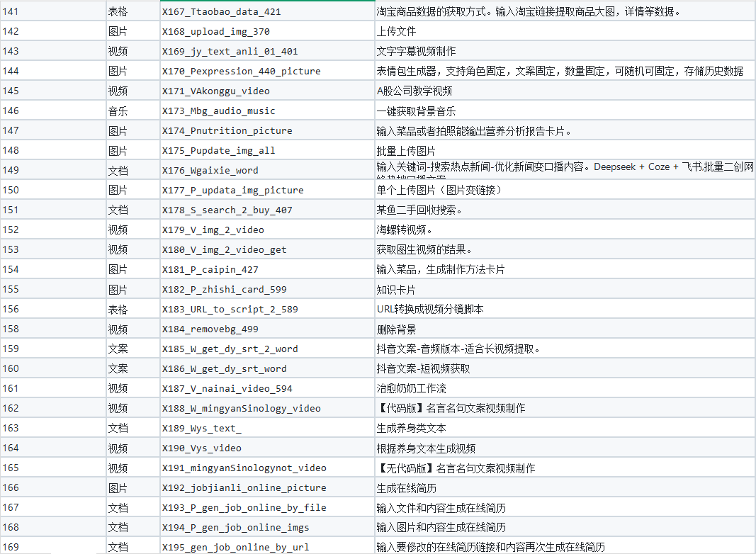Click the 批量上传图片 cell
756x554 pixels.
(565, 150)
